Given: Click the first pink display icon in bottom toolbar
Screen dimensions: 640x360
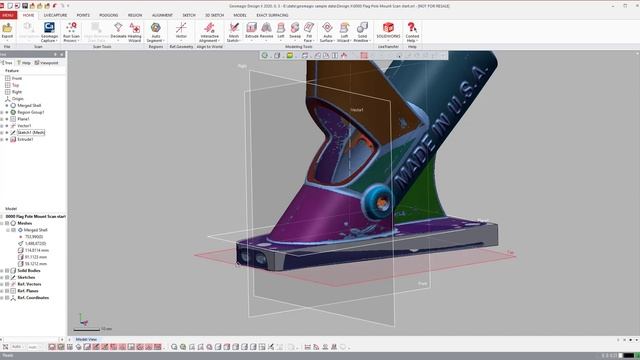Looking at the screenshot, I should pyautogui.click(x=52, y=347).
